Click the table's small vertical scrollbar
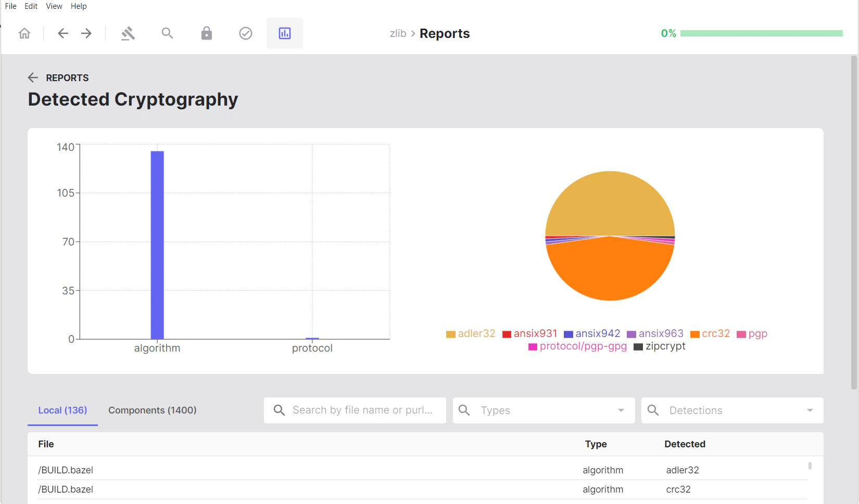This screenshot has width=859, height=504. pos(810,466)
